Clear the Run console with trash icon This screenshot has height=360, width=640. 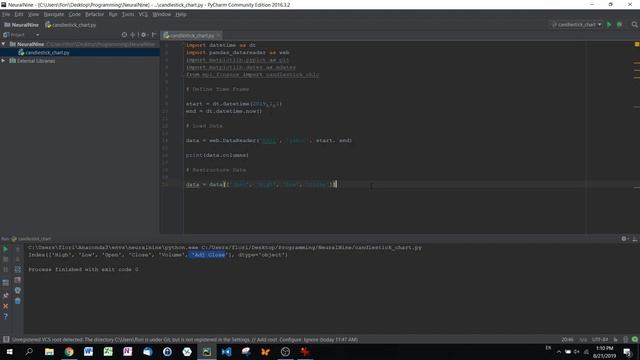tap(18, 301)
